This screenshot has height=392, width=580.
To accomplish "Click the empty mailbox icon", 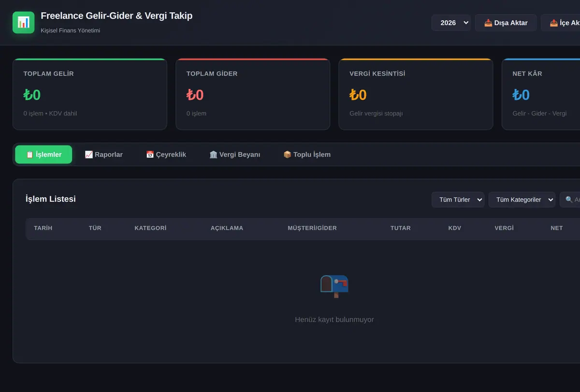I will [x=334, y=286].
